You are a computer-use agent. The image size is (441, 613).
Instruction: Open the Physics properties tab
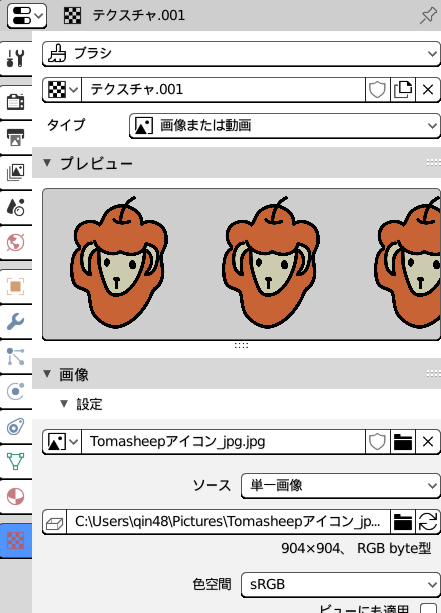16,392
